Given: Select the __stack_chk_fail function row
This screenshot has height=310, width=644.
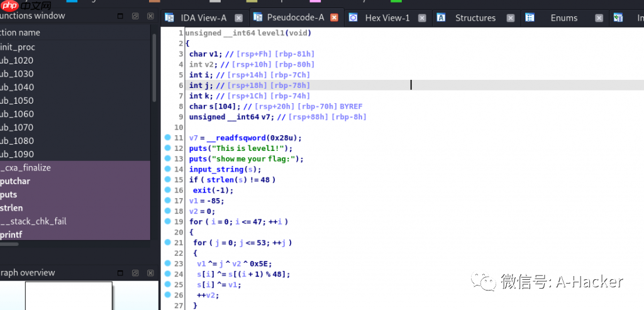Looking at the screenshot, I should pyautogui.click(x=75, y=221).
